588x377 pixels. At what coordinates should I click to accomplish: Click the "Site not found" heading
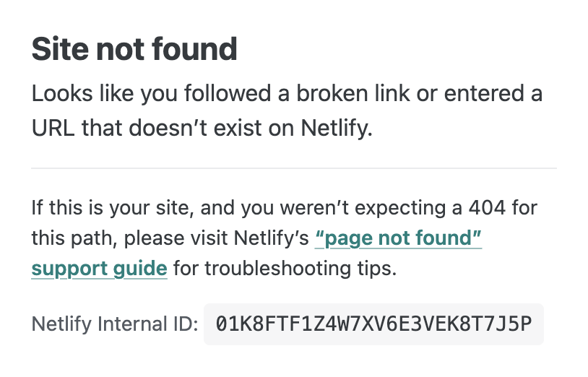[134, 49]
